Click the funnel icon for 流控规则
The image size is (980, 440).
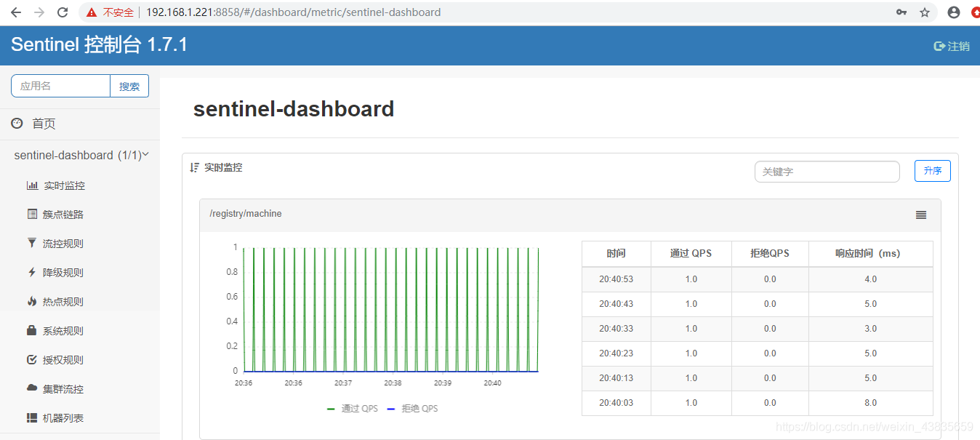(x=32, y=244)
